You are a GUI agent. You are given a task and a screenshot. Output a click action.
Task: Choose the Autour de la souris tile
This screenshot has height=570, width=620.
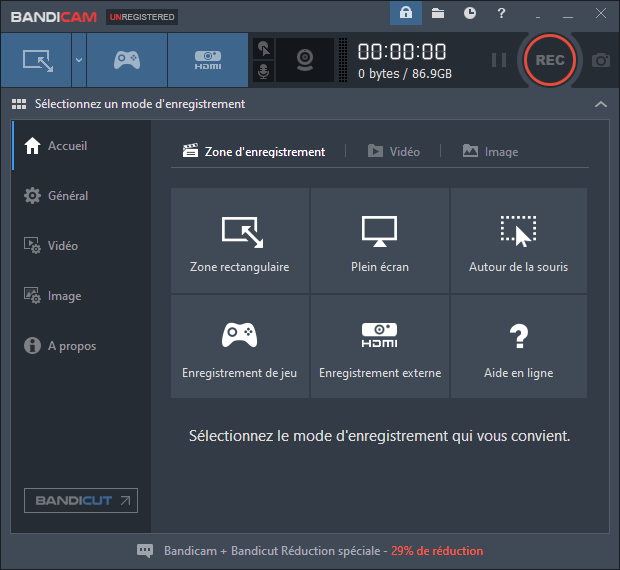[x=518, y=240]
